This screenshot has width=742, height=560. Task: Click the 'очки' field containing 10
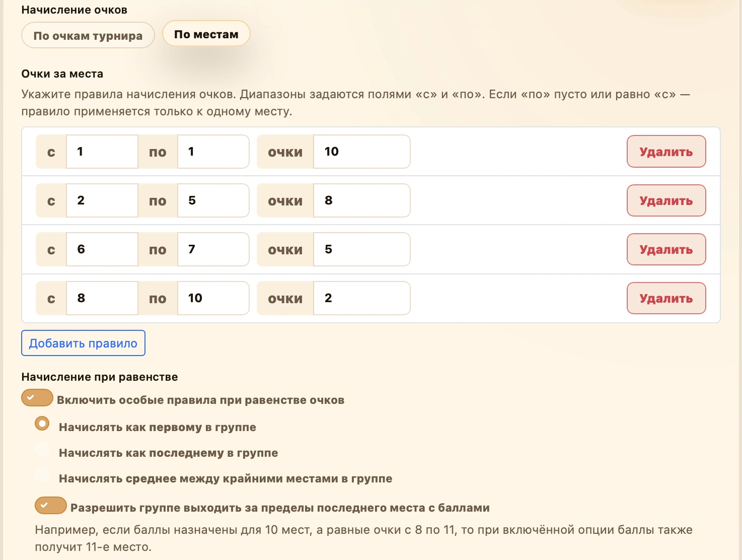point(362,152)
